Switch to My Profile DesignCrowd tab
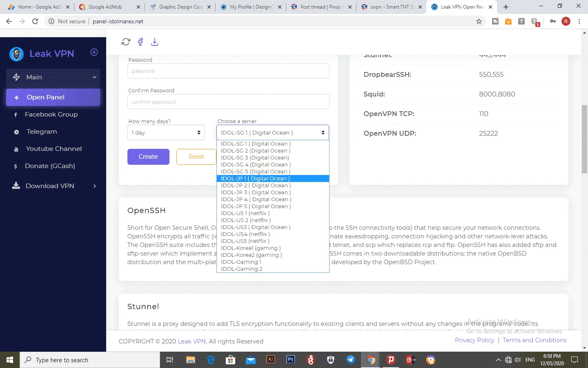This screenshot has width=588, height=368. pos(251,7)
